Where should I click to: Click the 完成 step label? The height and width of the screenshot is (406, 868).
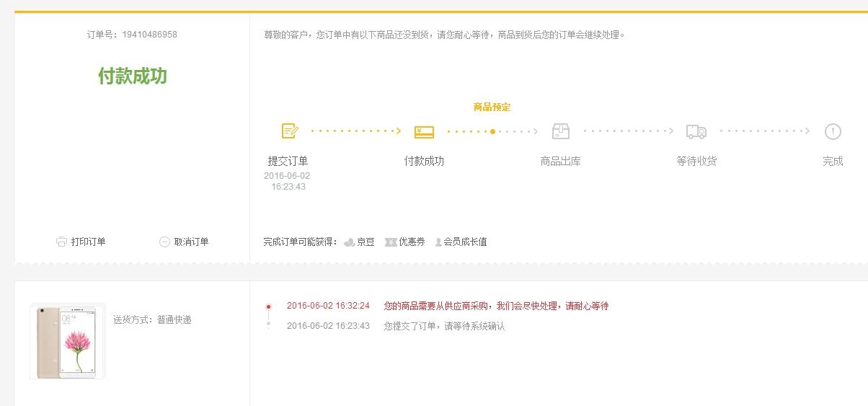tap(833, 161)
